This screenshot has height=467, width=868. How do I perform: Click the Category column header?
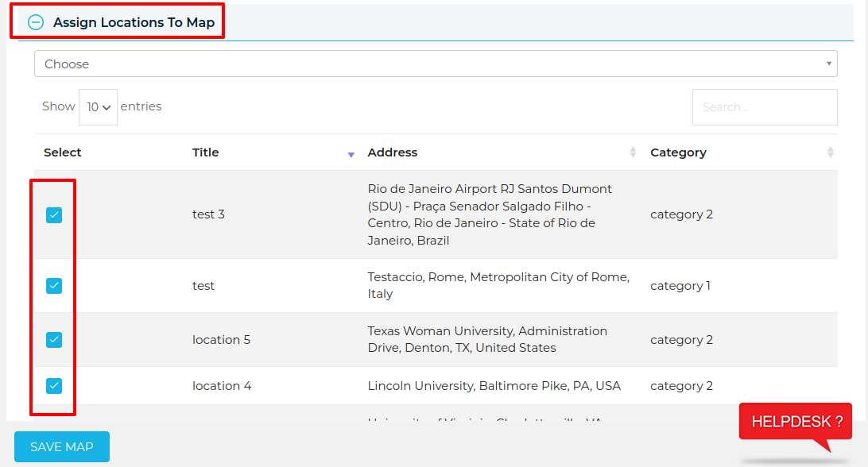(679, 152)
